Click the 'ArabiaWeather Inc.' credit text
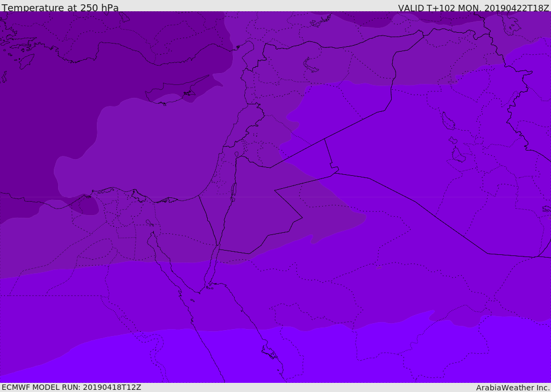551x392 pixels. (513, 388)
